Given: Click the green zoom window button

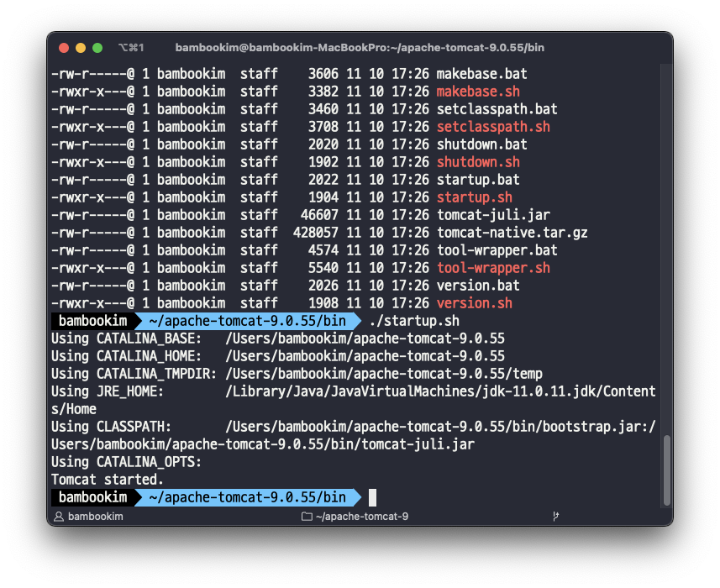Looking at the screenshot, I should [x=97, y=48].
